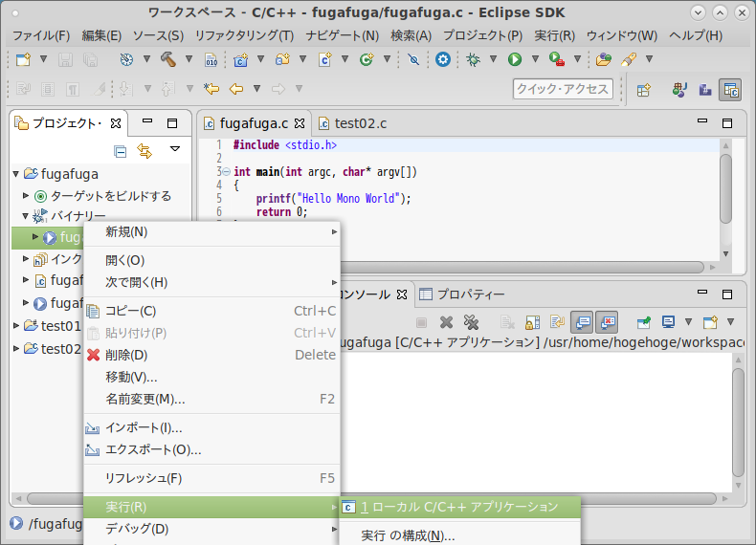Toggle Link with Editor in project explorer

145,151
